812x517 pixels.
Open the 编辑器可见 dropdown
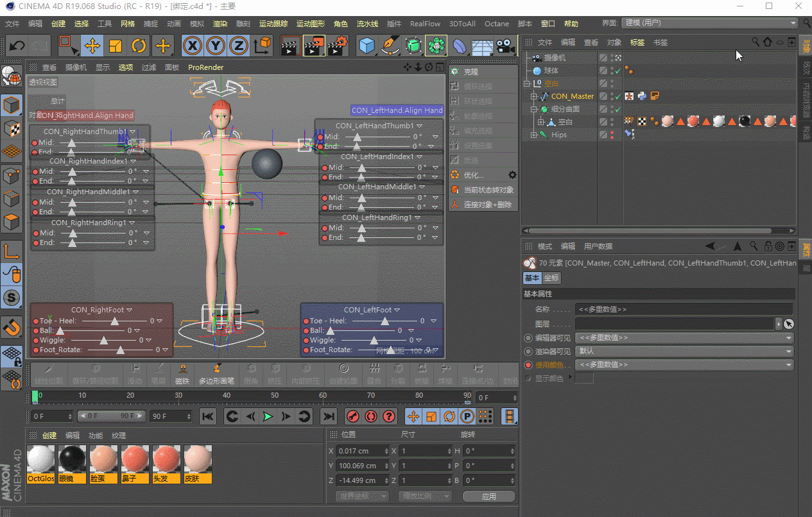coord(684,337)
